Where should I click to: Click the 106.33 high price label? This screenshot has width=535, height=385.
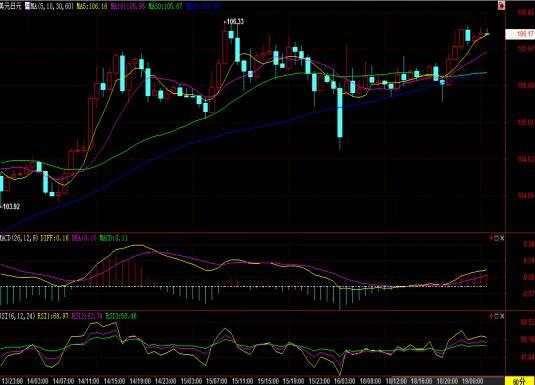pyautogui.click(x=234, y=22)
